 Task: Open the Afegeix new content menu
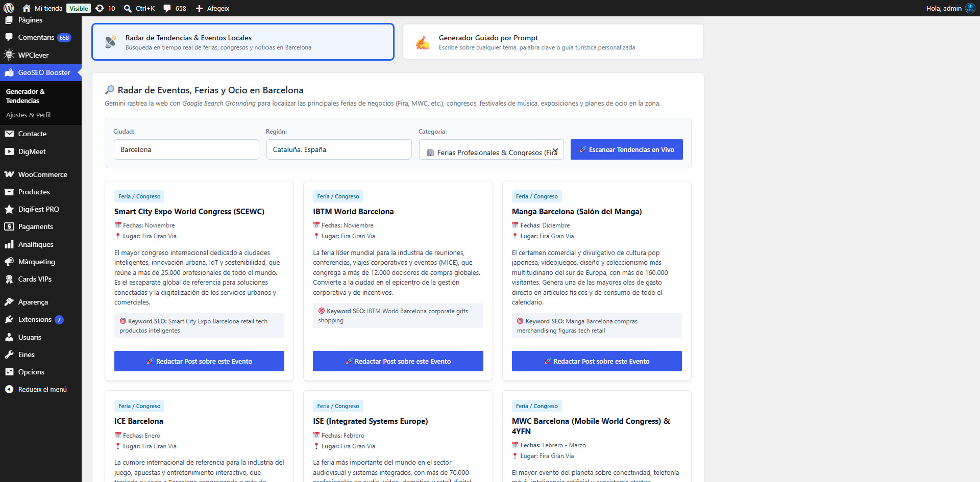point(212,8)
